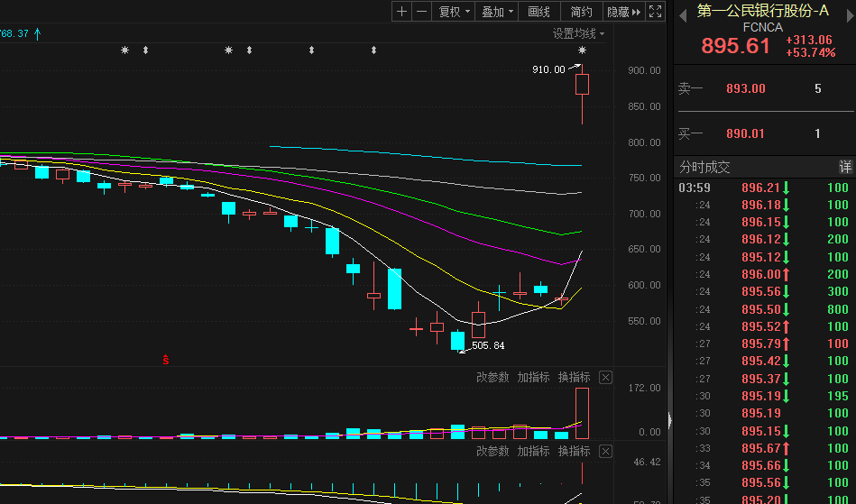Click 换指标 in the lower indicator panel
Image resolution: width=856 pixels, height=504 pixels.
point(574,452)
